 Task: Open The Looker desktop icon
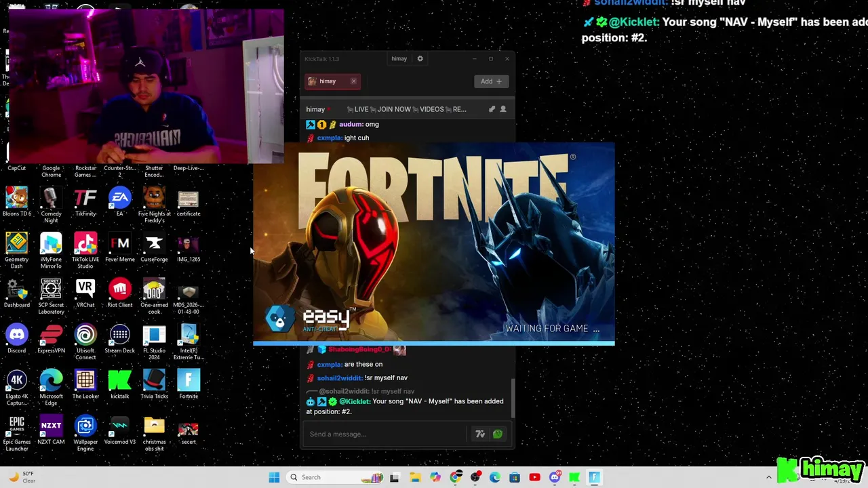pyautogui.click(x=85, y=384)
